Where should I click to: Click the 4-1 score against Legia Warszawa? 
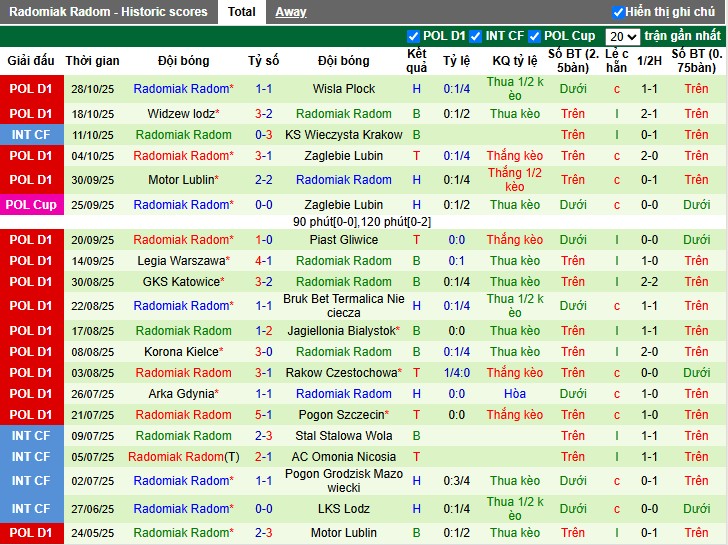[264, 261]
